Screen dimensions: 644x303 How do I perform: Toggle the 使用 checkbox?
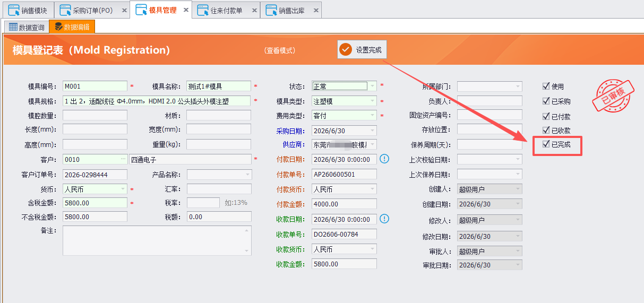546,86
